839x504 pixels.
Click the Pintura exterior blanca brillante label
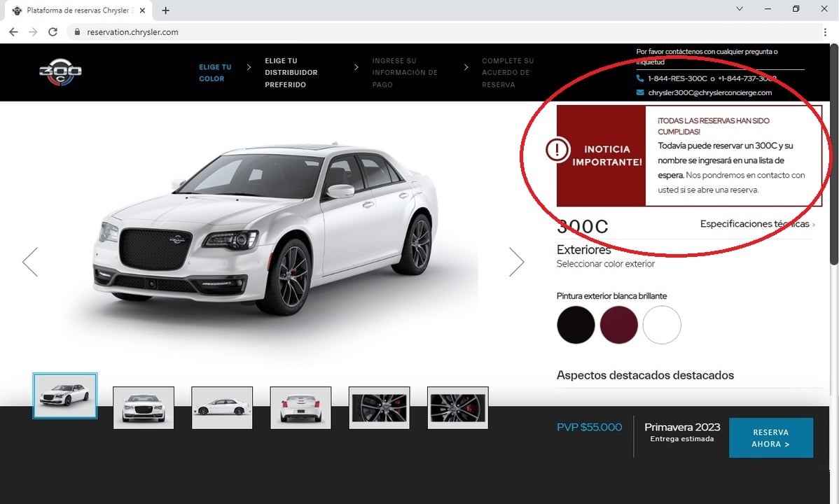[611, 296]
